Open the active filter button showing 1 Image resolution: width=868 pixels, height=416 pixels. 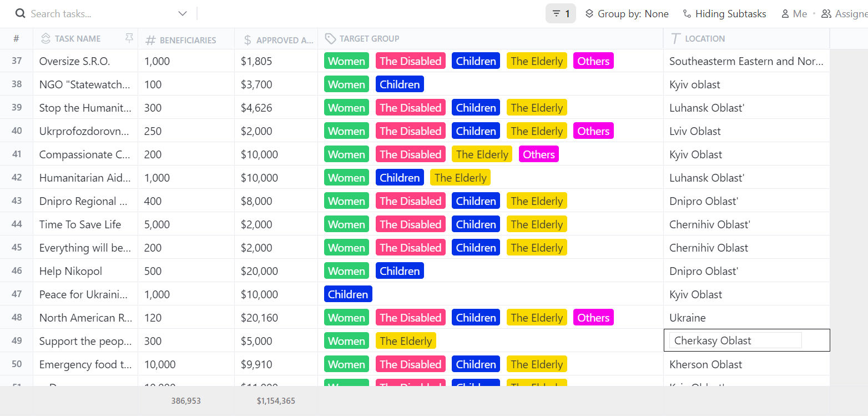[561, 14]
